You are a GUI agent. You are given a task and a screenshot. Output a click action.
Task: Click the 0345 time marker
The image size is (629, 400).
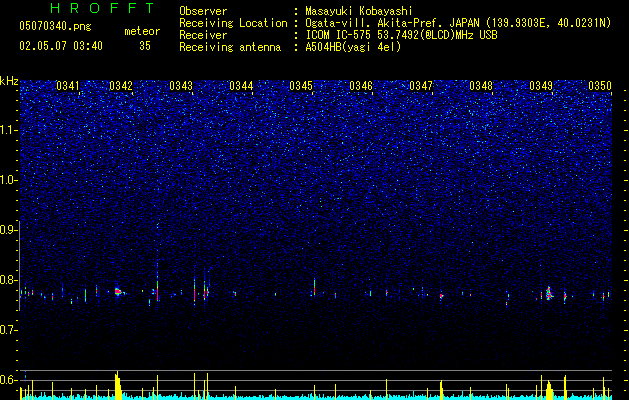(301, 85)
